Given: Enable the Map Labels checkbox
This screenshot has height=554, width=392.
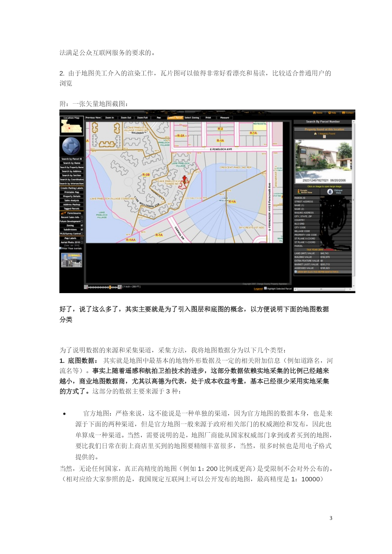Looking at the screenshot, I should [82, 238].
